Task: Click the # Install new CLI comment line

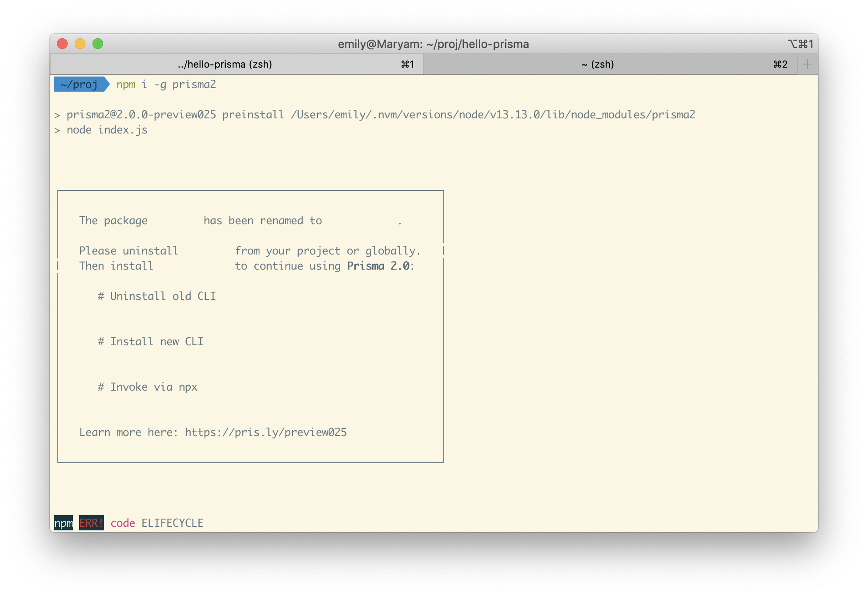Action: pyautogui.click(x=151, y=341)
